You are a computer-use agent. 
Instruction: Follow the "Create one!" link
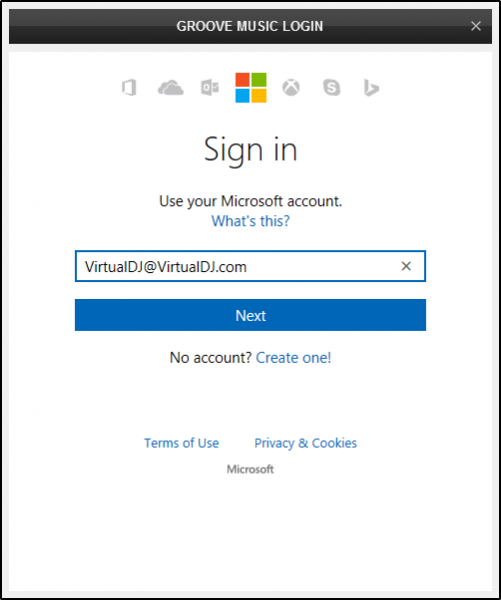click(x=293, y=357)
